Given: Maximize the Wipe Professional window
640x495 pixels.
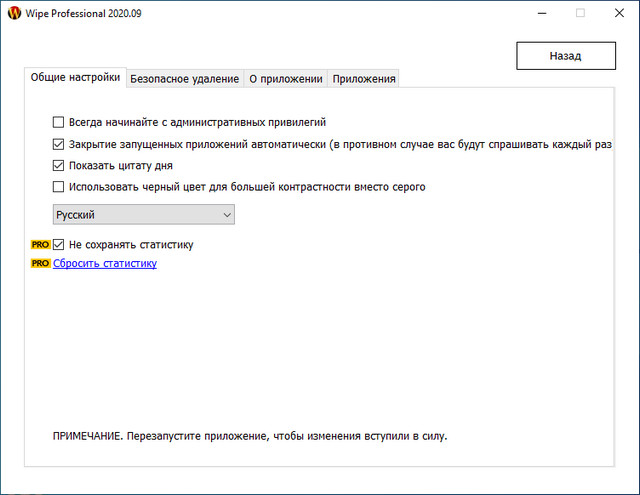Looking at the screenshot, I should pos(580,13).
